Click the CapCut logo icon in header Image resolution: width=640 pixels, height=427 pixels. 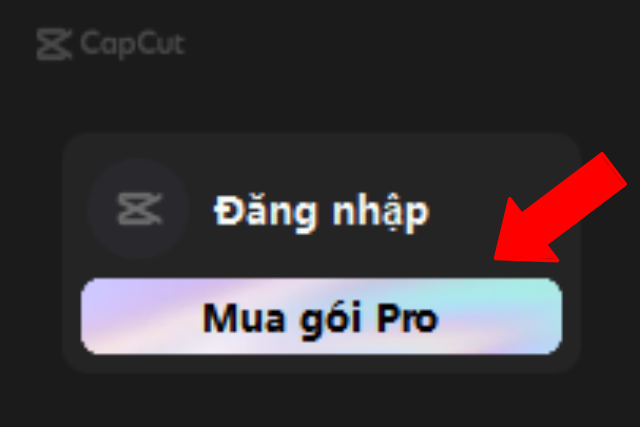click(54, 44)
